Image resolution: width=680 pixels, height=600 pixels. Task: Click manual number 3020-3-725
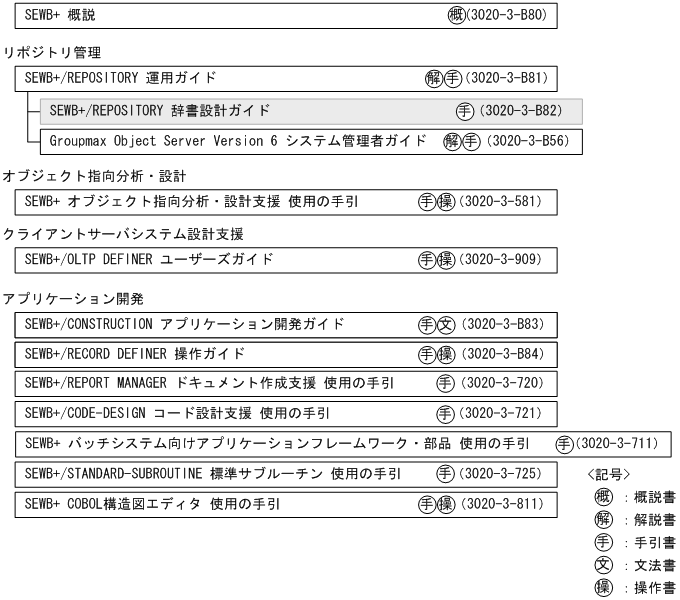tap(500, 473)
